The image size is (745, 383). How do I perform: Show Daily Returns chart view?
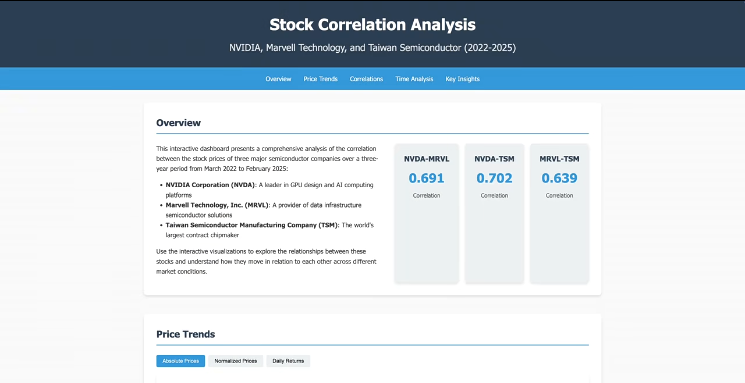288,361
